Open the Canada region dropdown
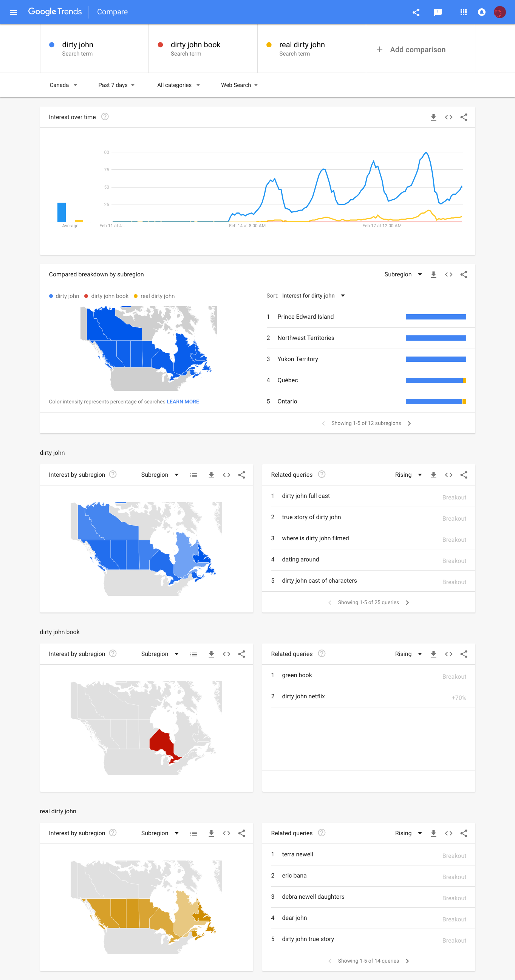This screenshot has width=515, height=980. click(x=63, y=85)
